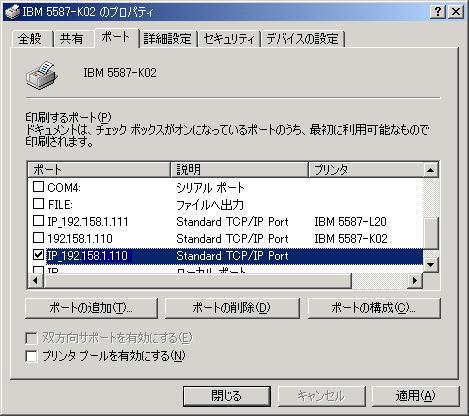Image resolution: width=469 pixels, height=416 pixels.
Task: Click the horizontal scrollbar thumb in port list
Action: coord(197,281)
